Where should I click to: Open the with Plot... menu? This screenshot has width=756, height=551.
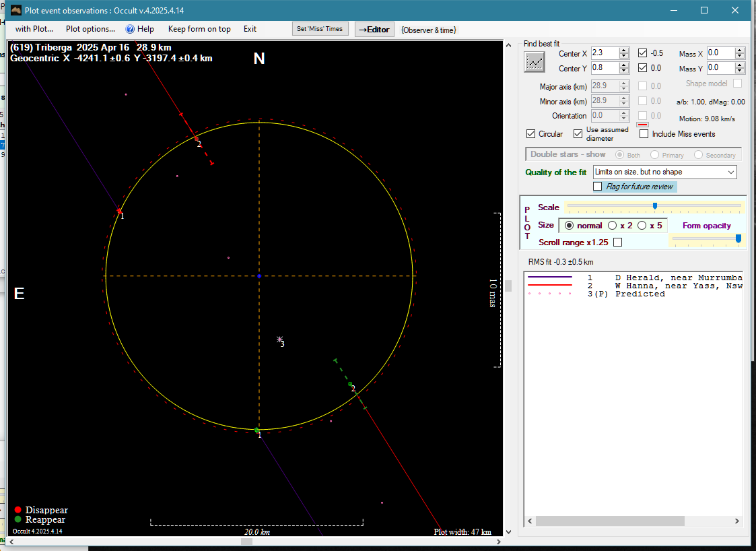(34, 29)
